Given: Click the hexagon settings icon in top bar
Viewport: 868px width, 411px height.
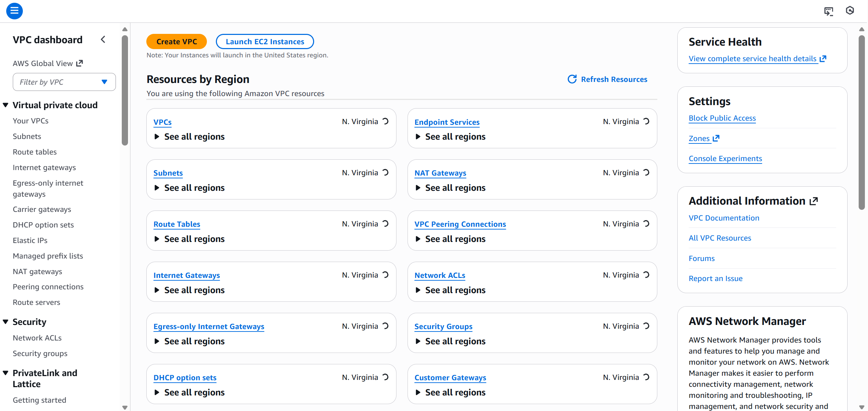Looking at the screenshot, I should pos(850,11).
